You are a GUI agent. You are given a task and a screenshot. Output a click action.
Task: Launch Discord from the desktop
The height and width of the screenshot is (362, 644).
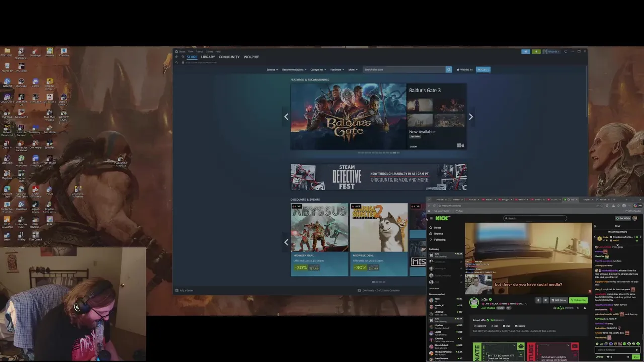click(35, 83)
